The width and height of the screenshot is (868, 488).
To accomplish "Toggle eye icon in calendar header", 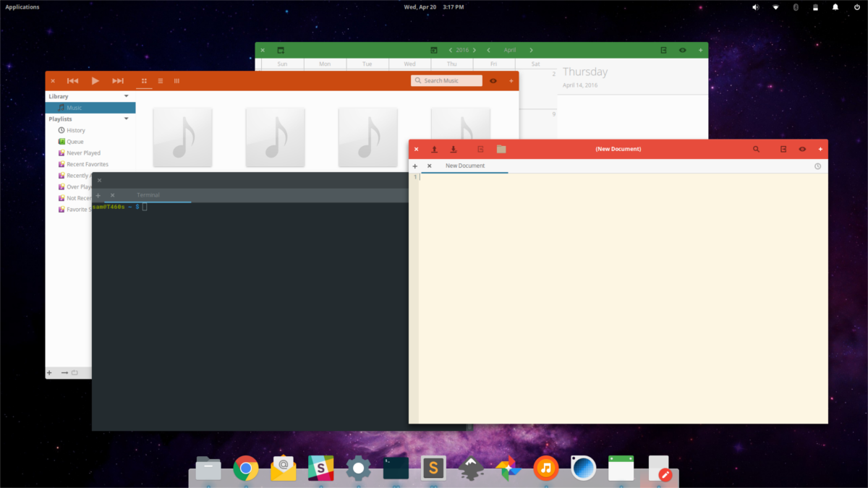I will pyautogui.click(x=683, y=50).
